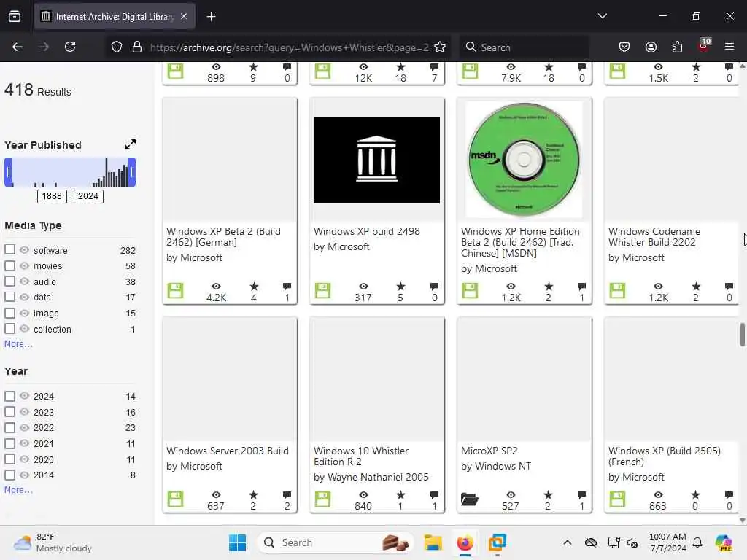747x560 pixels.
Task: Check the movies media type
Action: pyautogui.click(x=10, y=265)
